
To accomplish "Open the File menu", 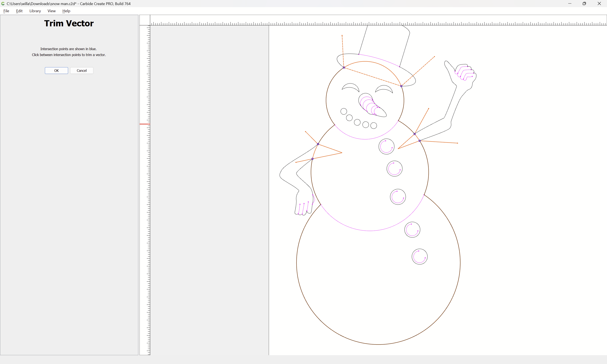I will pyautogui.click(x=6, y=11).
